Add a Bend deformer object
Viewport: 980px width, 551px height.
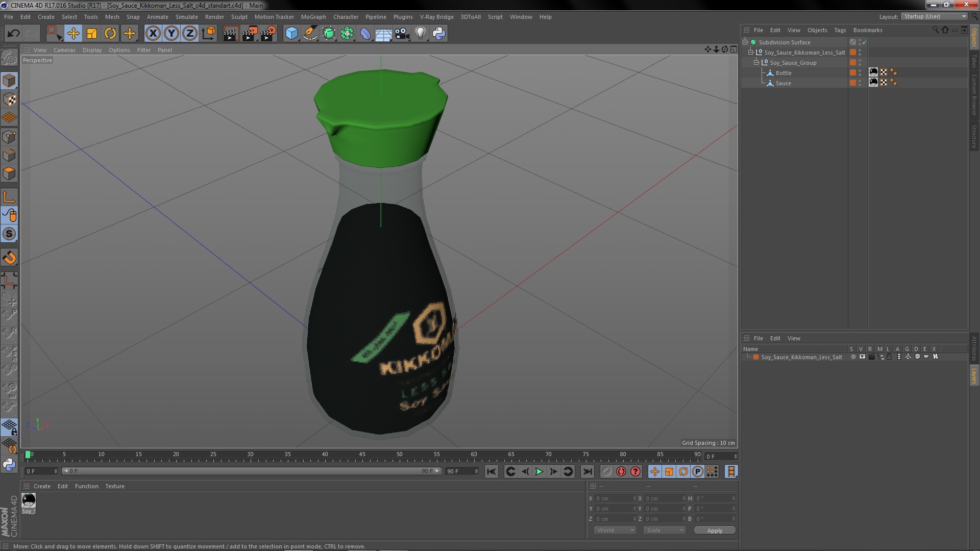[x=365, y=34]
